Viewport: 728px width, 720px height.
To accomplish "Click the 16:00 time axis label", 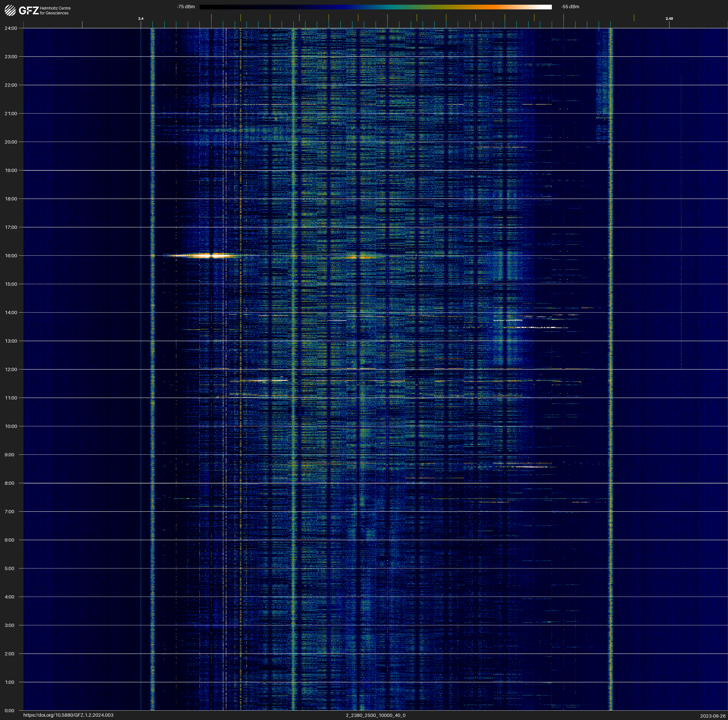I will tap(11, 256).
